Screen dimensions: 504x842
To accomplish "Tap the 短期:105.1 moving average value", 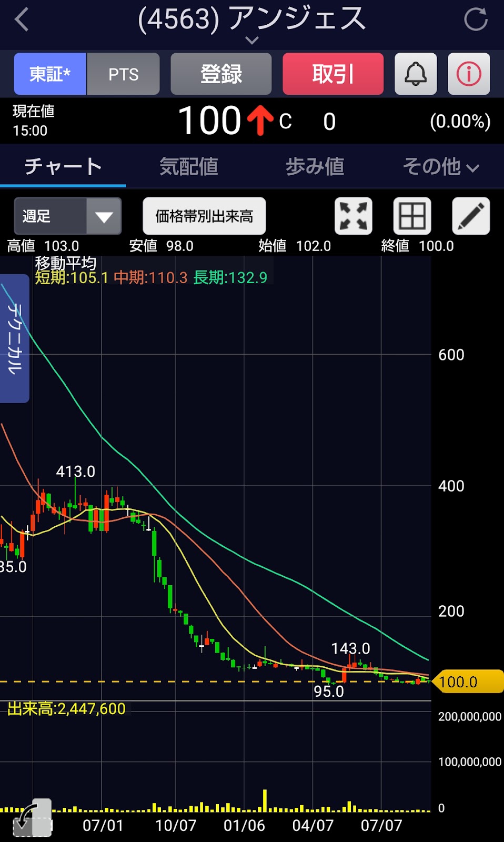I will coord(72,278).
